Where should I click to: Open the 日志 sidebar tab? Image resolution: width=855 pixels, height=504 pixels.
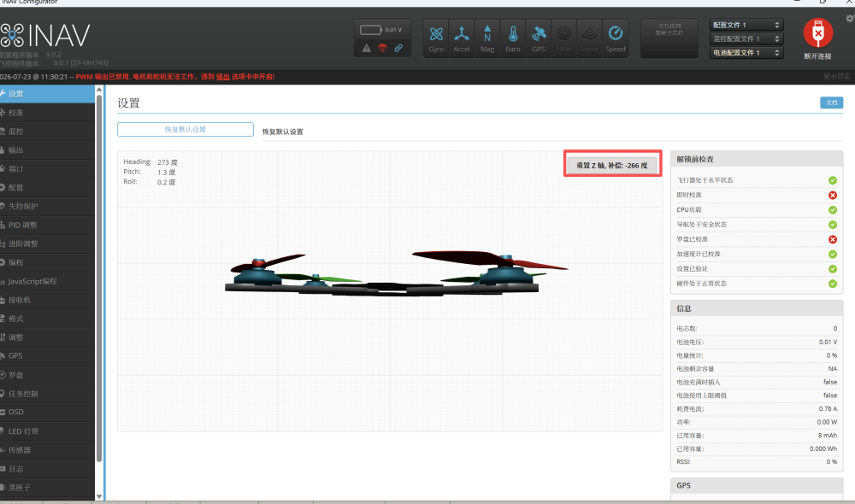coord(47,469)
